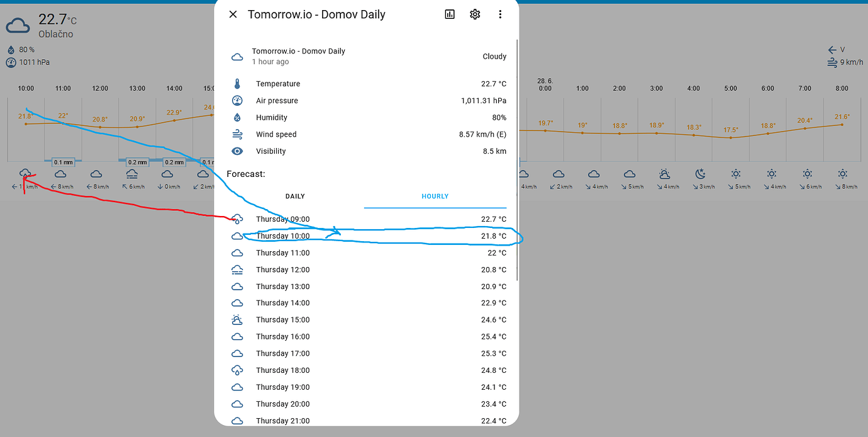
Task: Click large cloud icon in weather card
Action: point(18,26)
